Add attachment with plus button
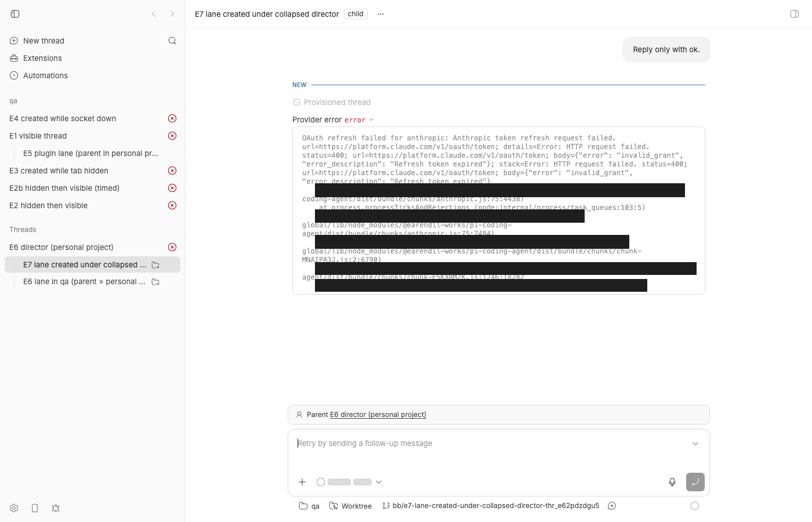Viewport: 812px width, 522px height. [x=302, y=482]
